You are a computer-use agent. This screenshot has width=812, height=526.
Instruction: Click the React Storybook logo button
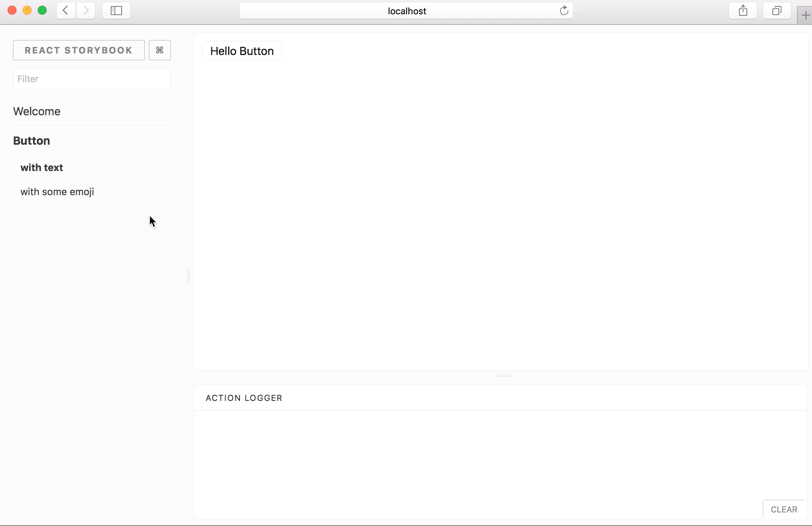coord(79,50)
